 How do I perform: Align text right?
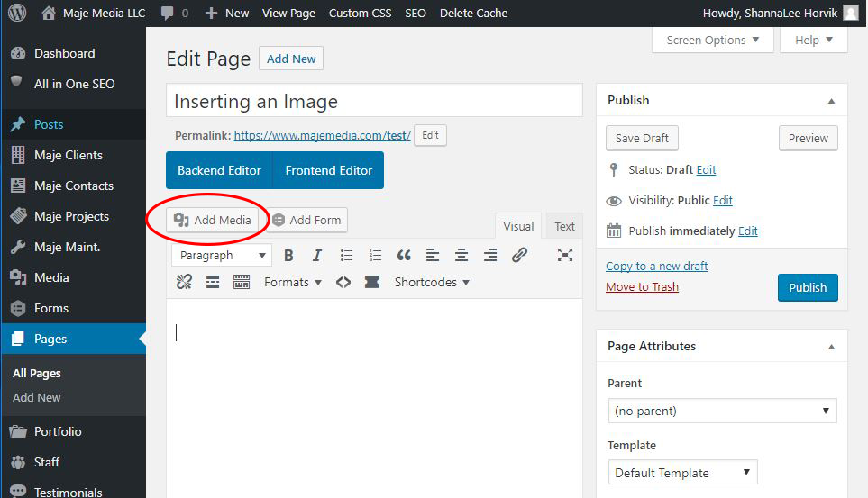pos(490,255)
